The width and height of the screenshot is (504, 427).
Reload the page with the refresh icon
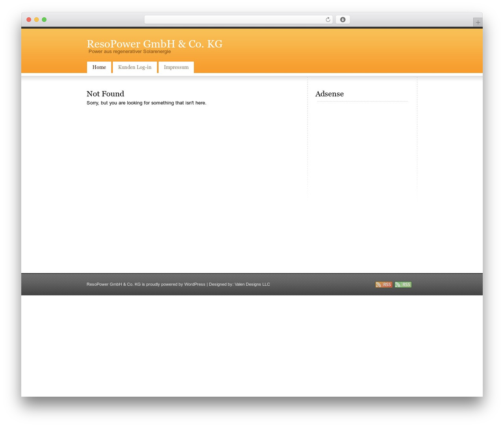click(x=328, y=20)
